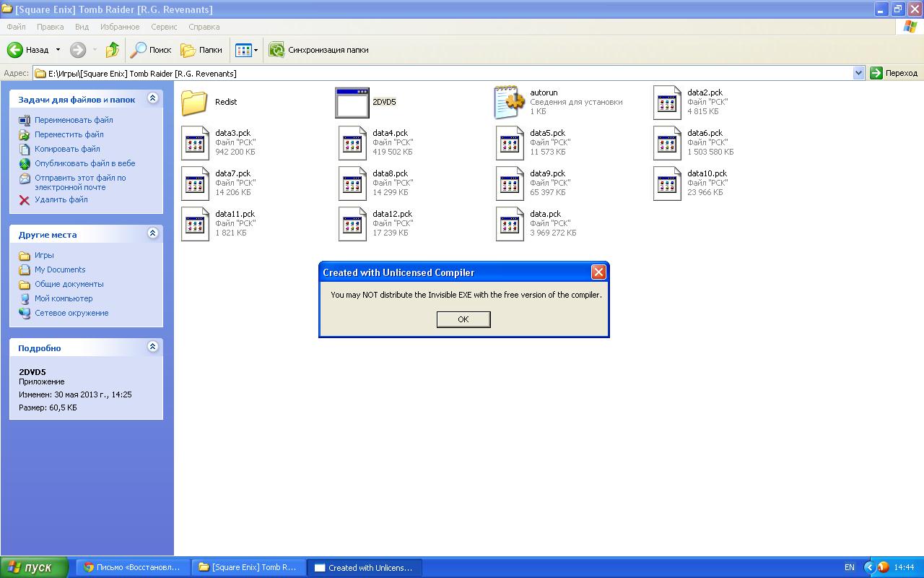Switch to Chrome Письмо taskbar item
The image size is (924, 578).
(134, 567)
